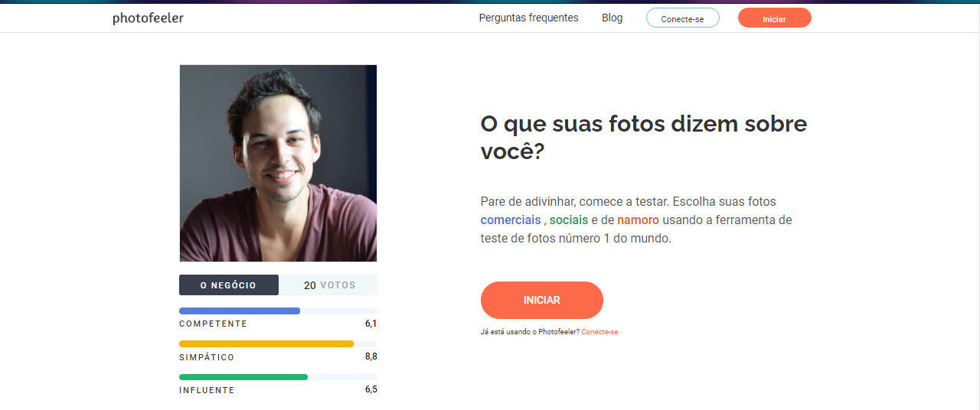Screen dimensions: 980x410
Task: Click the photofeeler logo
Action: tap(148, 18)
